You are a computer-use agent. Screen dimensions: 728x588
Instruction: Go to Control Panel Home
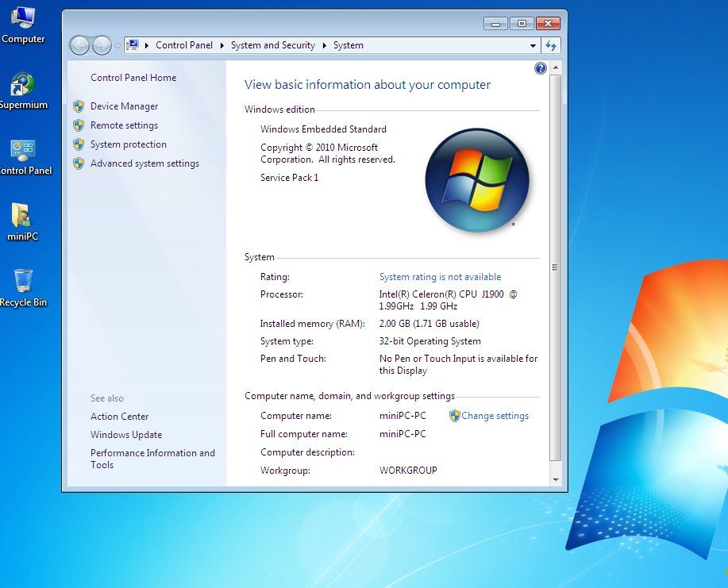coord(133,78)
